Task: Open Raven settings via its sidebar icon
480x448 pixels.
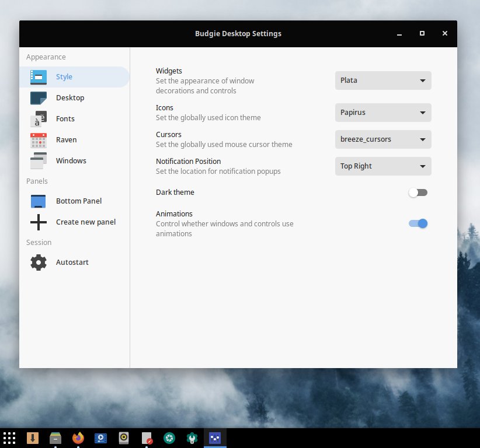Action: [x=38, y=139]
